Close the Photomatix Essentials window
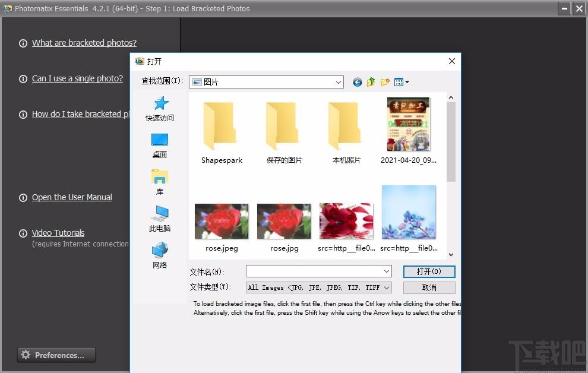 click(579, 8)
